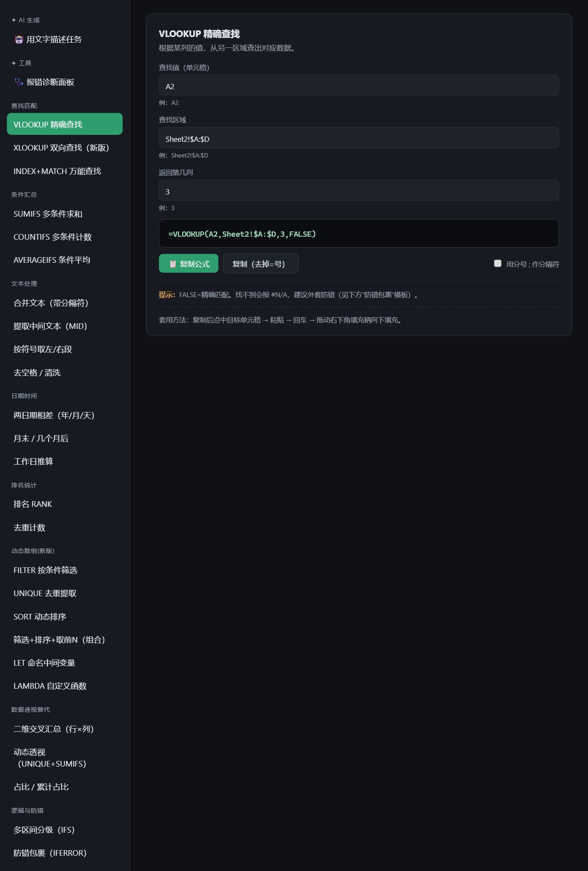Open 防错包裹（IFERROR）template
Viewport: 588px width, 871px height.
coord(65,853)
